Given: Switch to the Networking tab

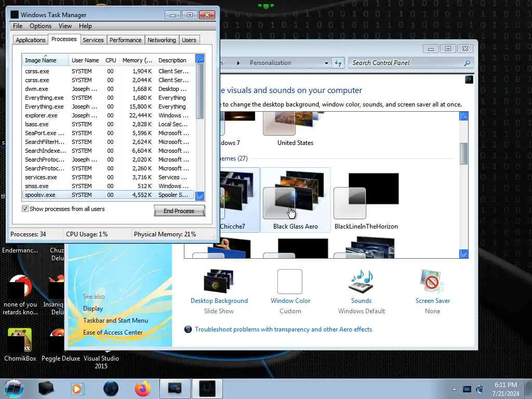Looking at the screenshot, I should coord(162,40).
